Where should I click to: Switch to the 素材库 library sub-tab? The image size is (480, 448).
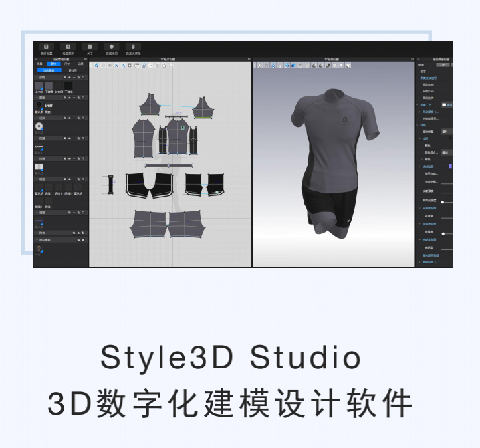coord(73,70)
